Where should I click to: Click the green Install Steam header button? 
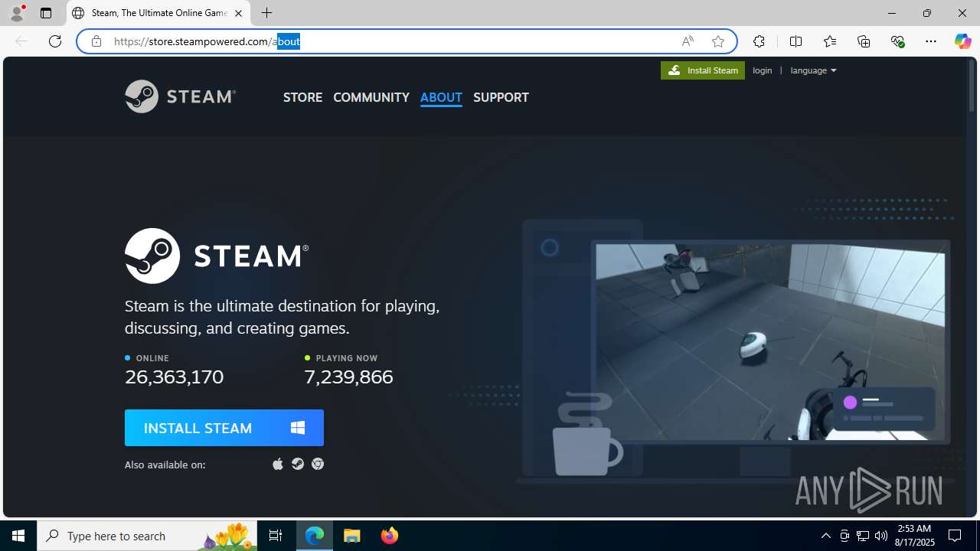tap(703, 70)
